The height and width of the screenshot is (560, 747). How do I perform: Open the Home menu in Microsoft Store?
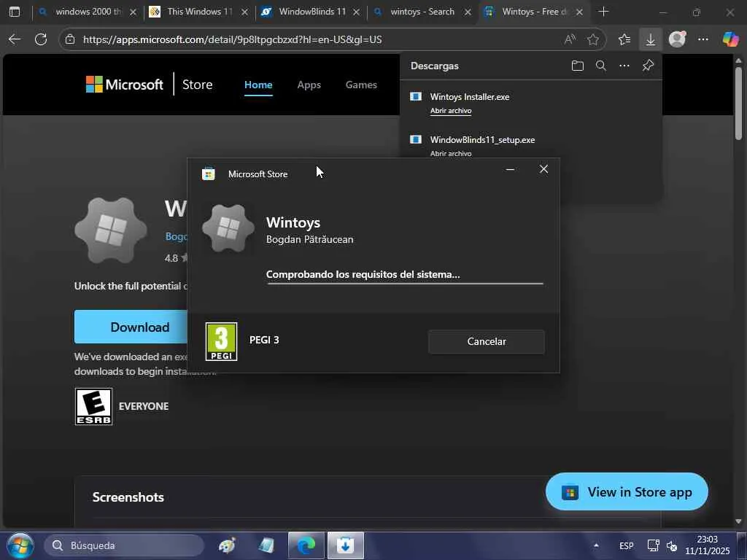258,85
